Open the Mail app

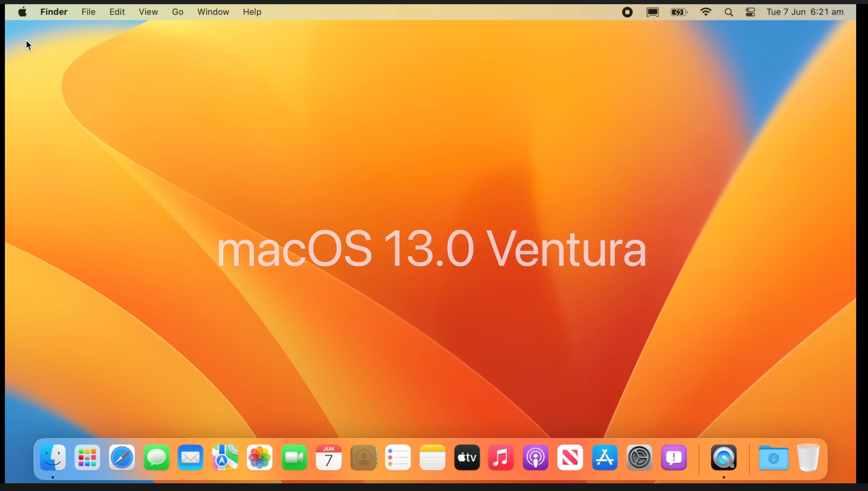click(x=190, y=458)
